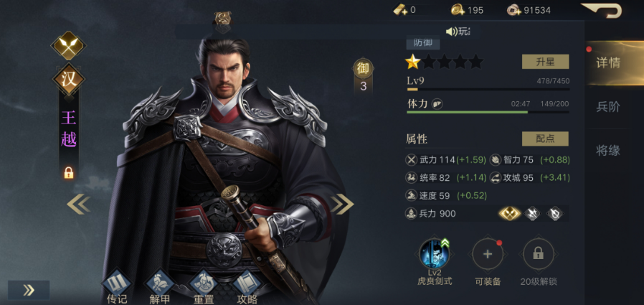Select the 虎贲剑式 skill icon
The image size is (644, 305).
pos(435,253)
